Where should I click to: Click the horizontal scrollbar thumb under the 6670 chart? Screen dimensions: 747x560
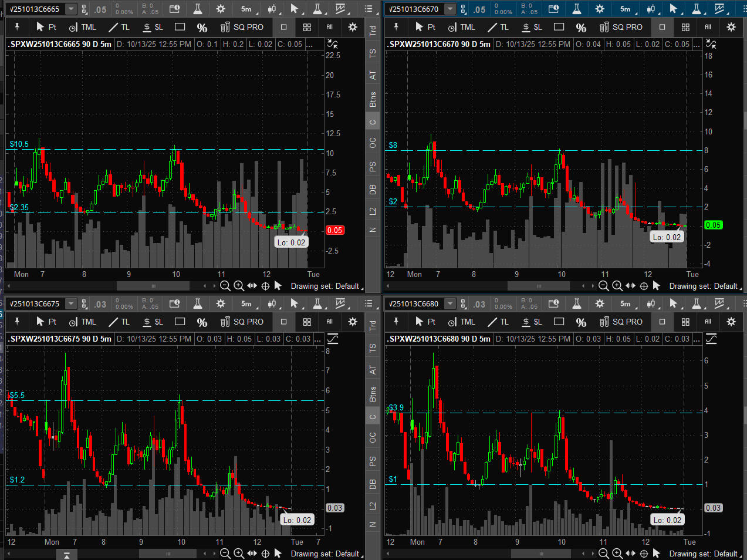coord(538,286)
